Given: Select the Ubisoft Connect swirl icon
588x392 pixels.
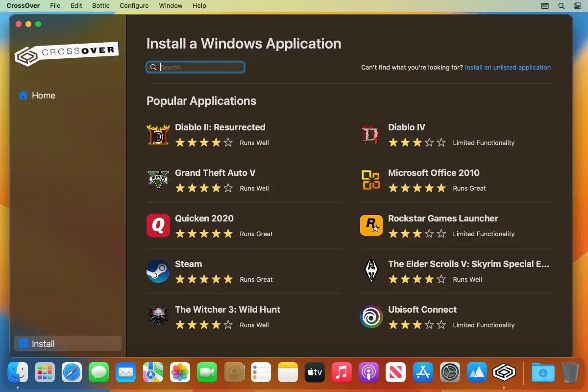Looking at the screenshot, I should [371, 317].
